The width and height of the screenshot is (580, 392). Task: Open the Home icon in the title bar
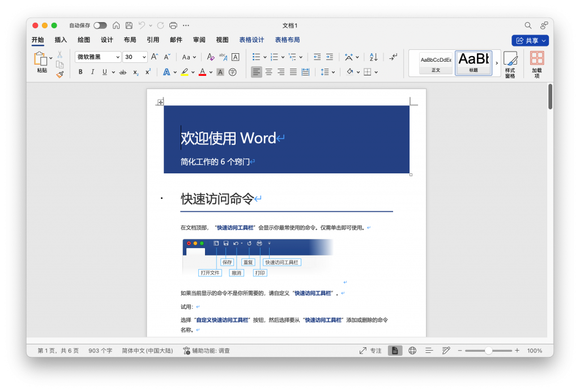pyautogui.click(x=116, y=25)
